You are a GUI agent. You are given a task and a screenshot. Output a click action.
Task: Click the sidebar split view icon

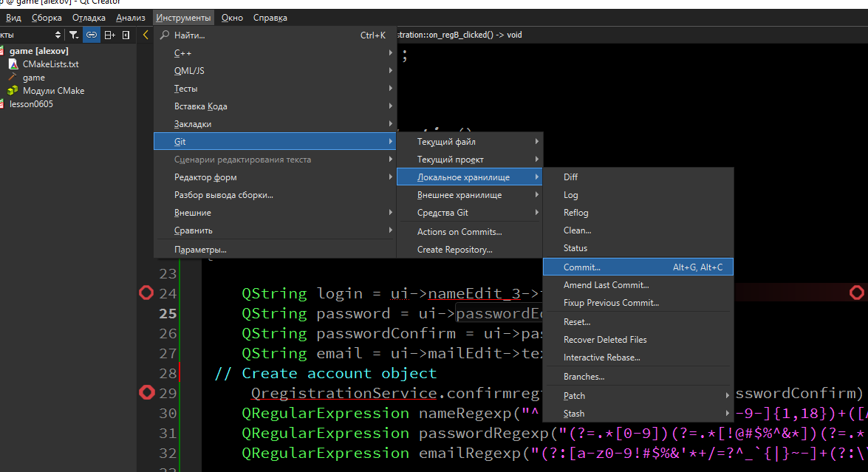pos(126,35)
